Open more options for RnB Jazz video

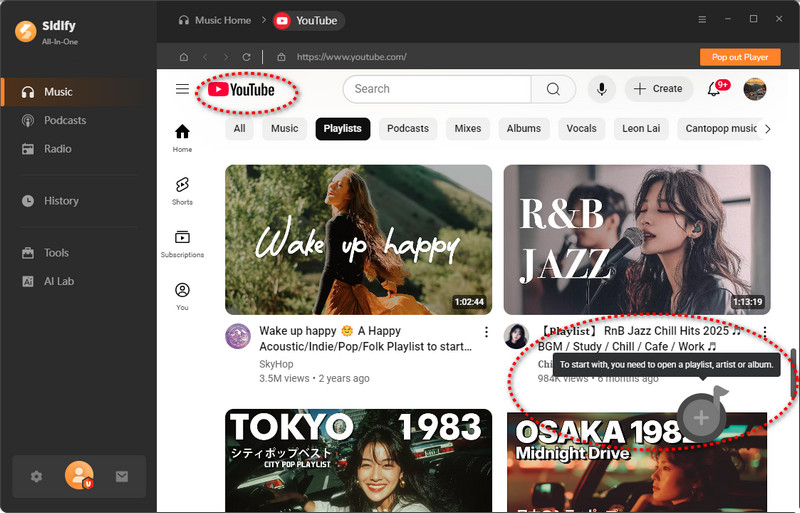pos(765,332)
